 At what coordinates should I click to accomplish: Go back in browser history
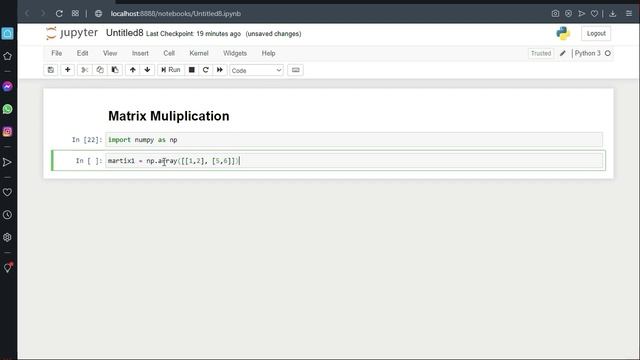click(27, 13)
